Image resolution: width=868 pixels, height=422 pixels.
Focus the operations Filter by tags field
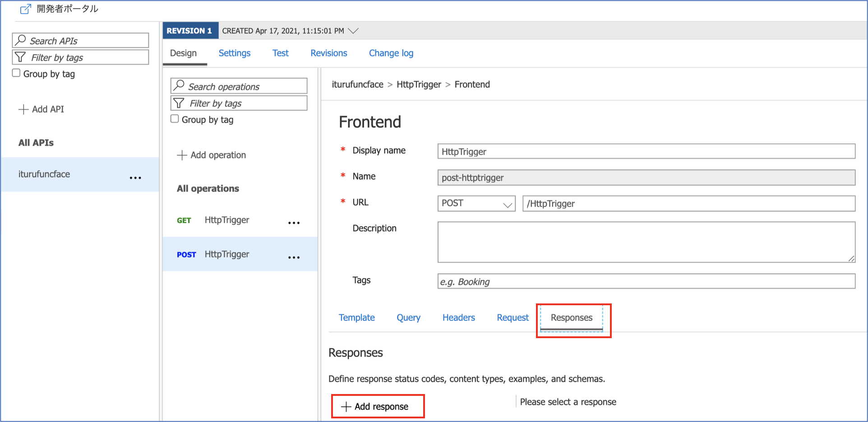point(239,103)
